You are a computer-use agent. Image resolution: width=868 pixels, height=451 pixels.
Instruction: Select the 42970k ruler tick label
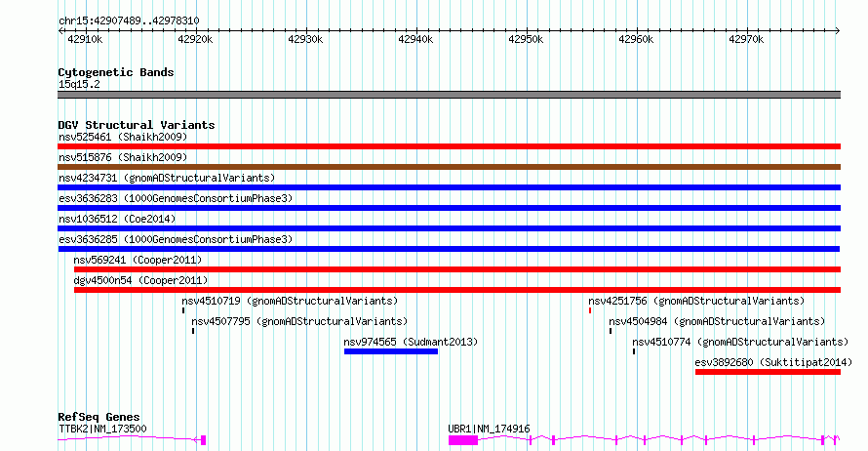pos(746,39)
